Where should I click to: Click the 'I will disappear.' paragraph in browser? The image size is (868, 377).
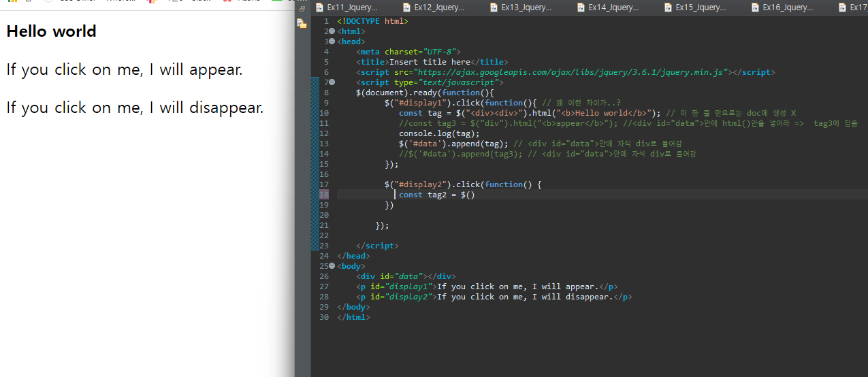(135, 108)
